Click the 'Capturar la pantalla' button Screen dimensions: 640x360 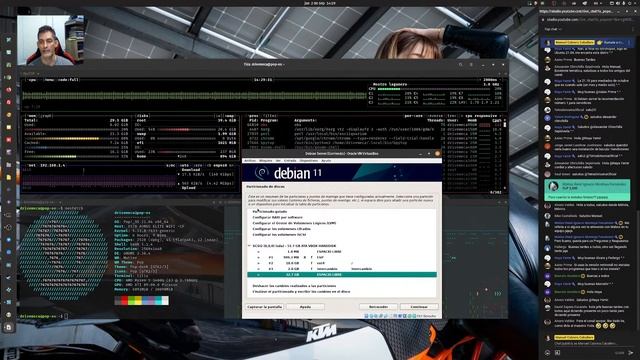[x=264, y=307]
